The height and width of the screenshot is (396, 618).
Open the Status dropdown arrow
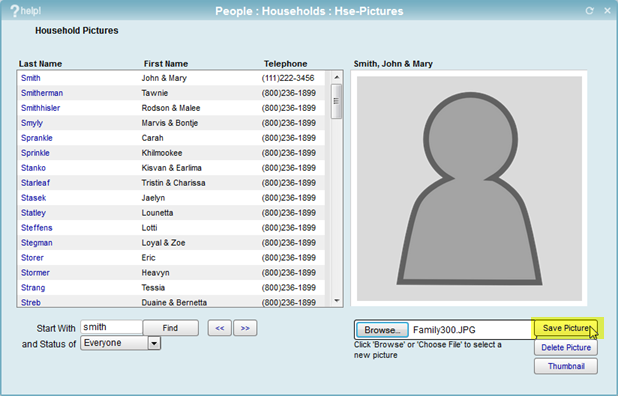click(x=154, y=343)
